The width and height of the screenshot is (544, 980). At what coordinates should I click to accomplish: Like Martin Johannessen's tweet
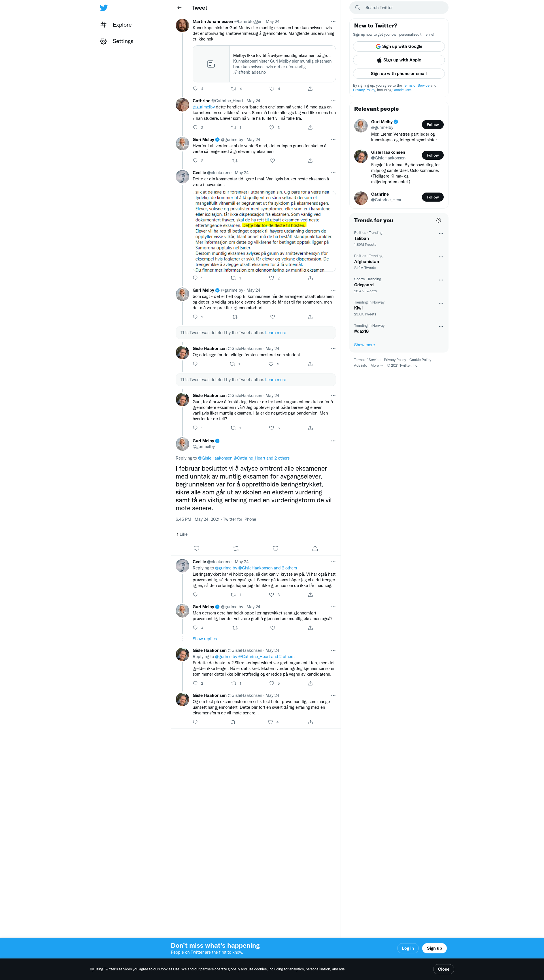click(x=272, y=89)
